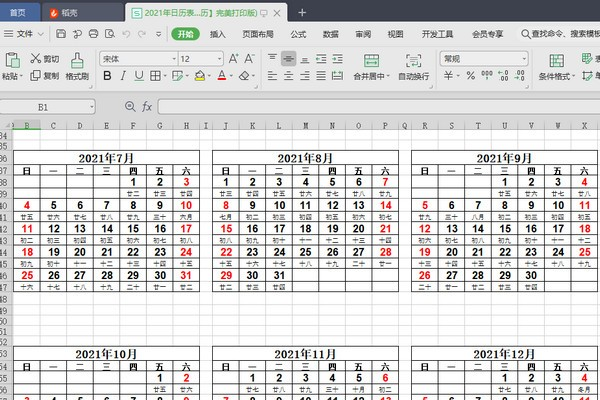Click the Paste clipboard icon
This screenshot has width=600, height=400.
click(x=12, y=60)
